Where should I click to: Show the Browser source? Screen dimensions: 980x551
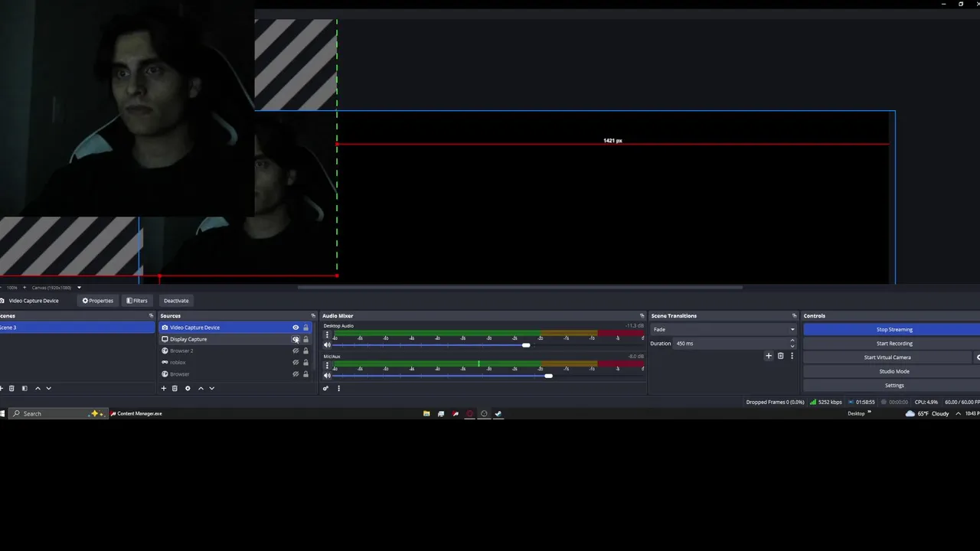[x=296, y=373]
